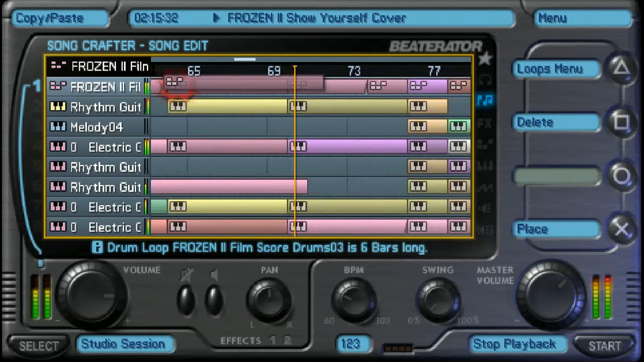The width and height of the screenshot is (644, 362).
Task: Select the keyboard icon in sidebar
Action: coord(485,166)
